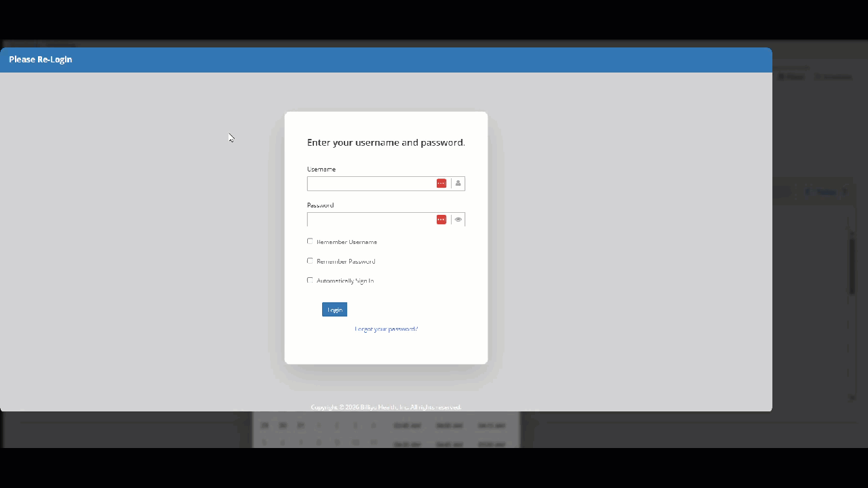Click the dimmed next arrow right of Today
Screen dimensions: 868x488
coord(845,192)
